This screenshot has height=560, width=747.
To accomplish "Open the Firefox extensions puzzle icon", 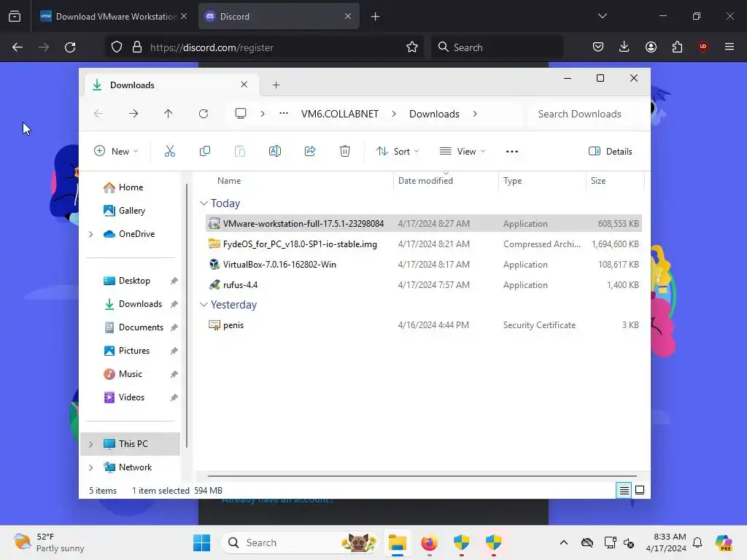I will [x=677, y=47].
